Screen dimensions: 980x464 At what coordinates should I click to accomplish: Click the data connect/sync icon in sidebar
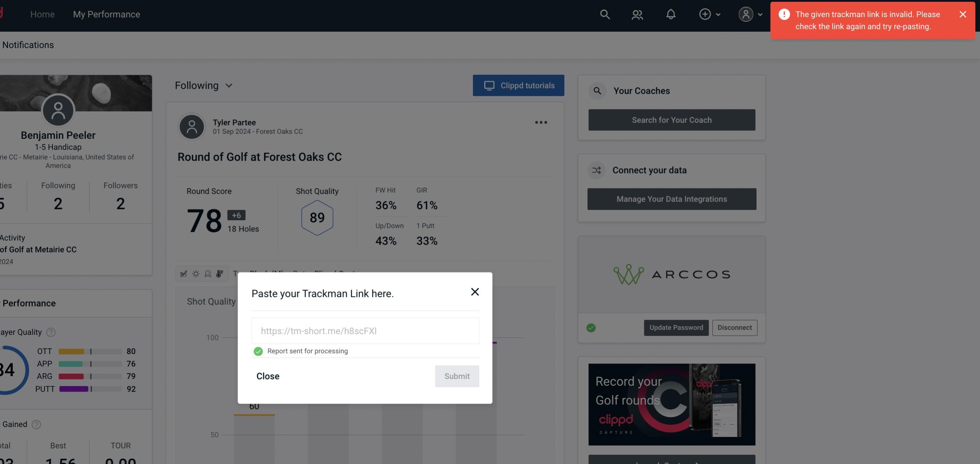[x=596, y=170]
